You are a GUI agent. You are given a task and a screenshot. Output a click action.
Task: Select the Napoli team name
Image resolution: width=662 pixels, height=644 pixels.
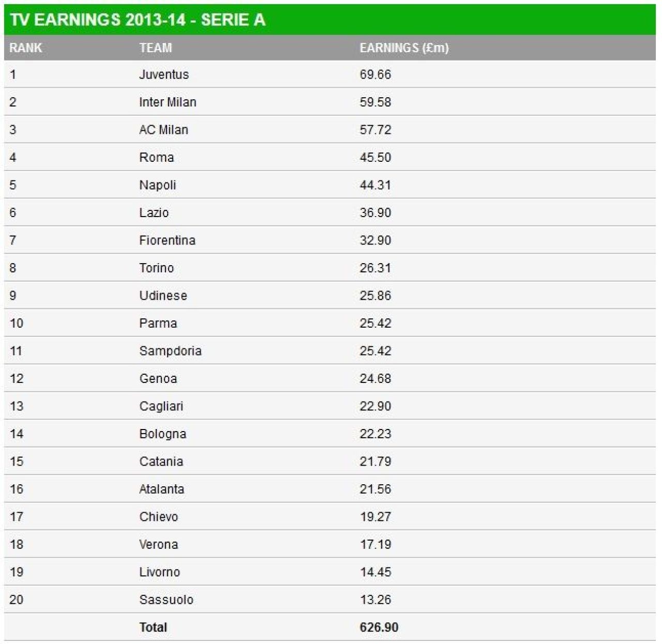158,185
